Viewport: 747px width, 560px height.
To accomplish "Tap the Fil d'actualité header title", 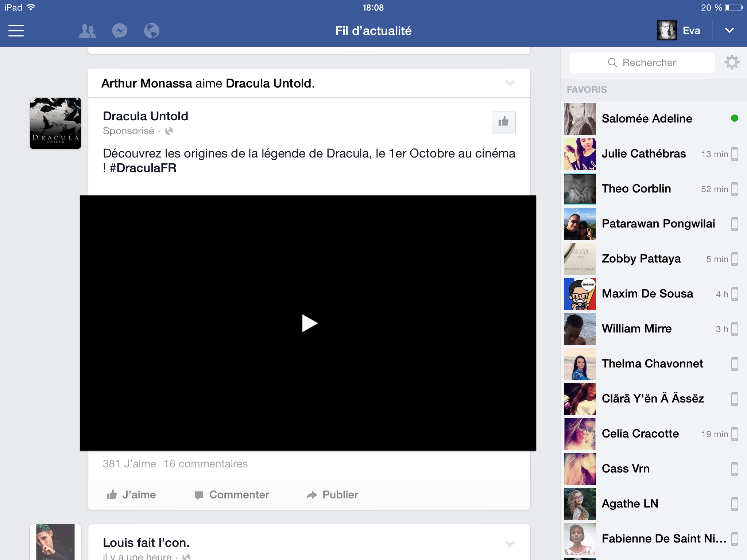I will tap(373, 31).
